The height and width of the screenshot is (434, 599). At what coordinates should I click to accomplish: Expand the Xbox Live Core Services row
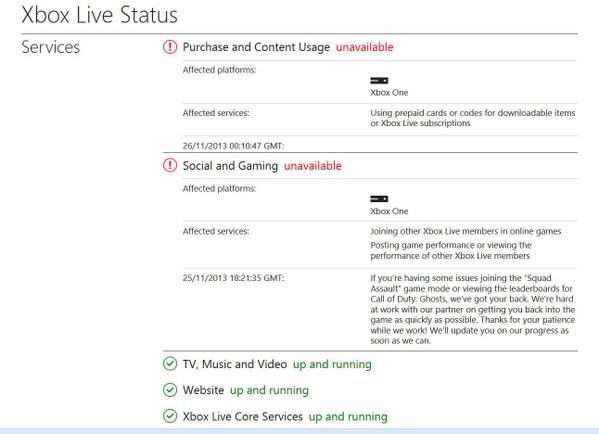(x=243, y=416)
